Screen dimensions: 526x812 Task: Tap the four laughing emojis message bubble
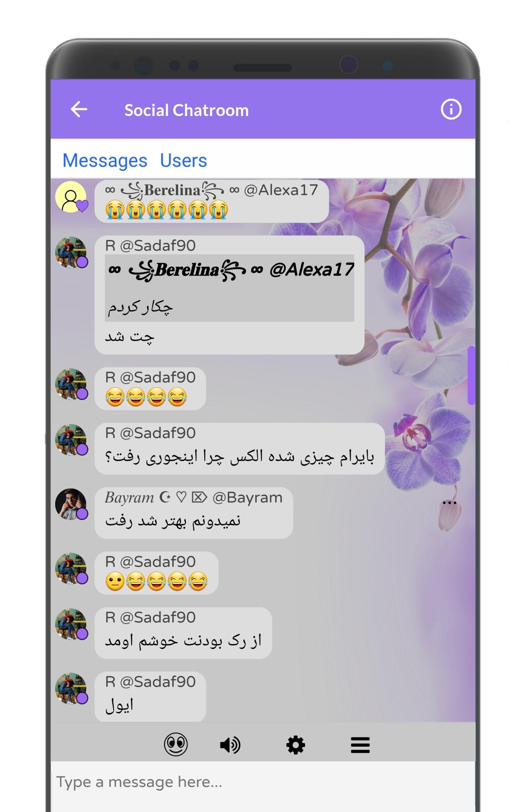pyautogui.click(x=150, y=389)
